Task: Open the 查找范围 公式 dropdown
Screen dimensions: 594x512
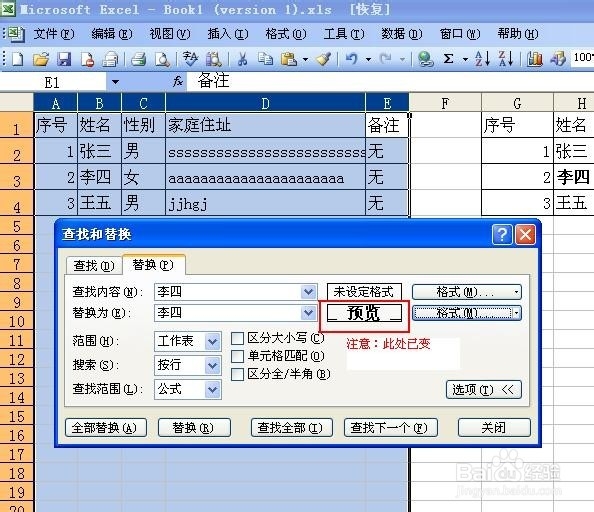Action: [x=213, y=390]
